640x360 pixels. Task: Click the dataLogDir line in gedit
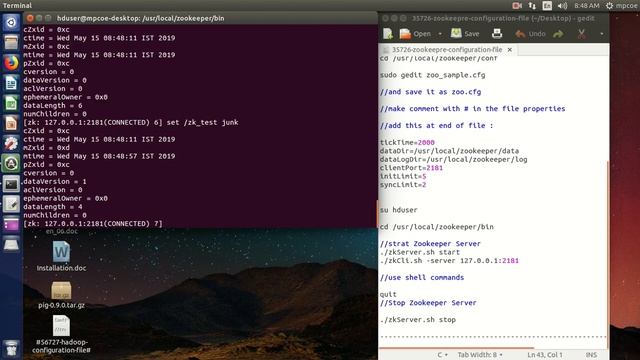coord(453,159)
